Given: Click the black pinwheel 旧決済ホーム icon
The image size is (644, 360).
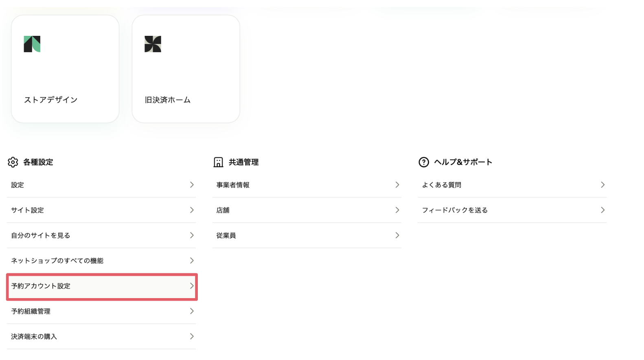Looking at the screenshot, I should tap(153, 44).
